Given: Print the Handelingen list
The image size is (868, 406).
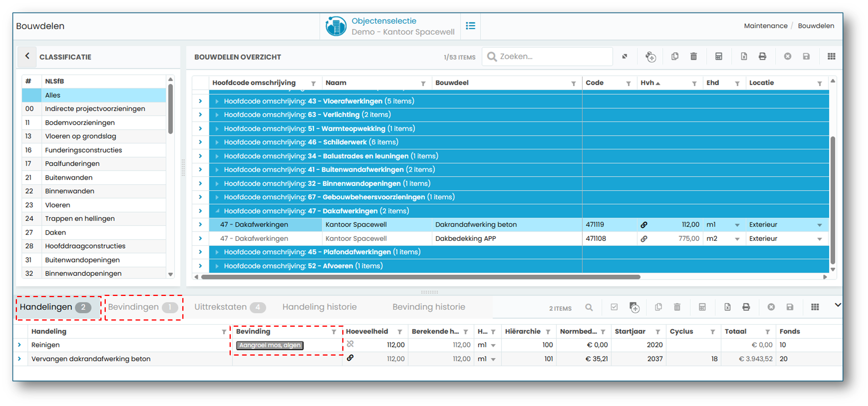Looking at the screenshot, I should (746, 307).
